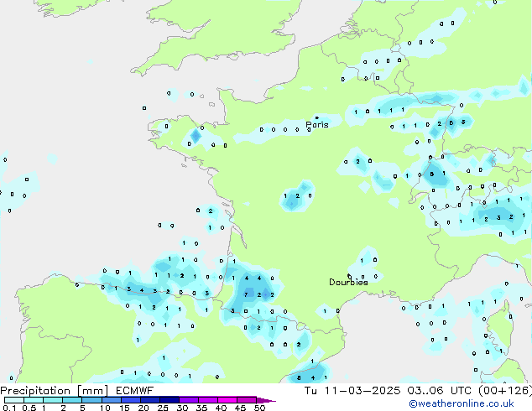This screenshot has height=411, width=532.
Task: Click the legend label 20
Action: tap(143, 408)
